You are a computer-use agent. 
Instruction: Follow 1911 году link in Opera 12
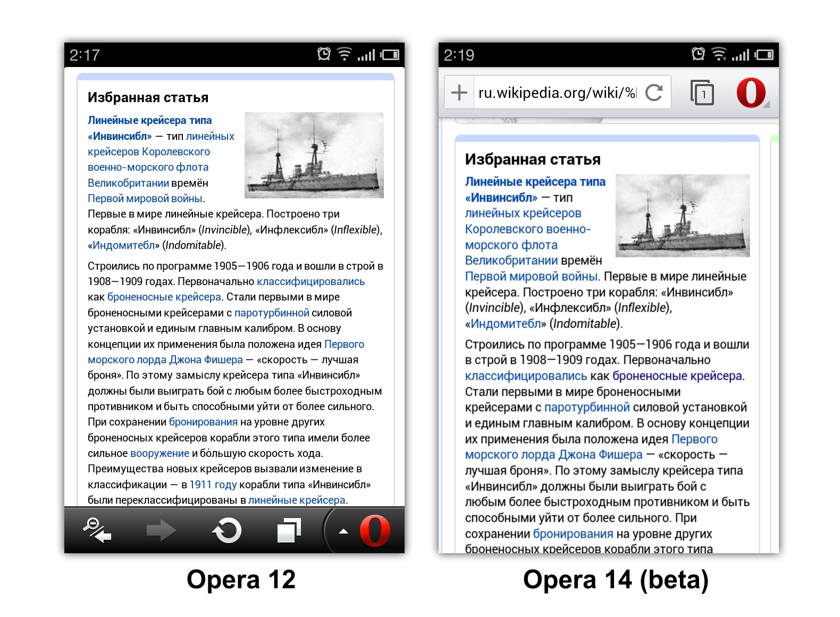pyautogui.click(x=213, y=485)
